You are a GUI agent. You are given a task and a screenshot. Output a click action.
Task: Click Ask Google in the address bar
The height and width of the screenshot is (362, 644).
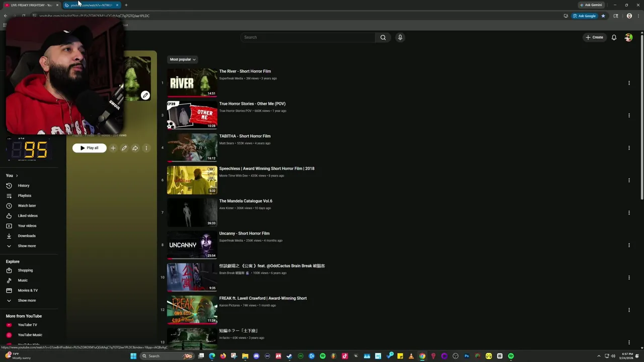584,16
